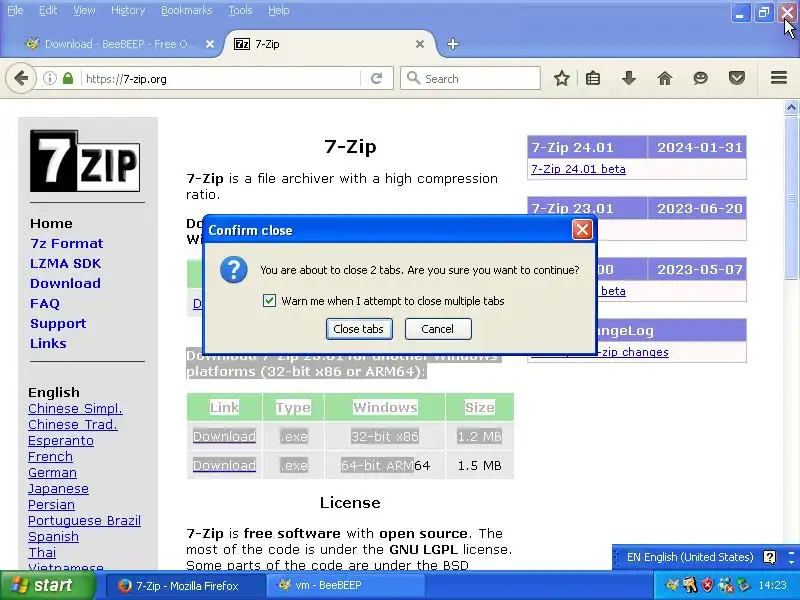Click the question mark dialog icon
The image size is (800, 600).
point(234,269)
